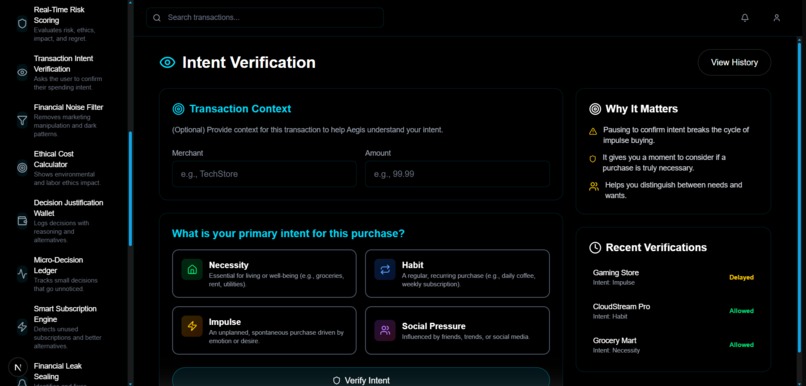Click the Intent Verification page heading

click(249, 63)
